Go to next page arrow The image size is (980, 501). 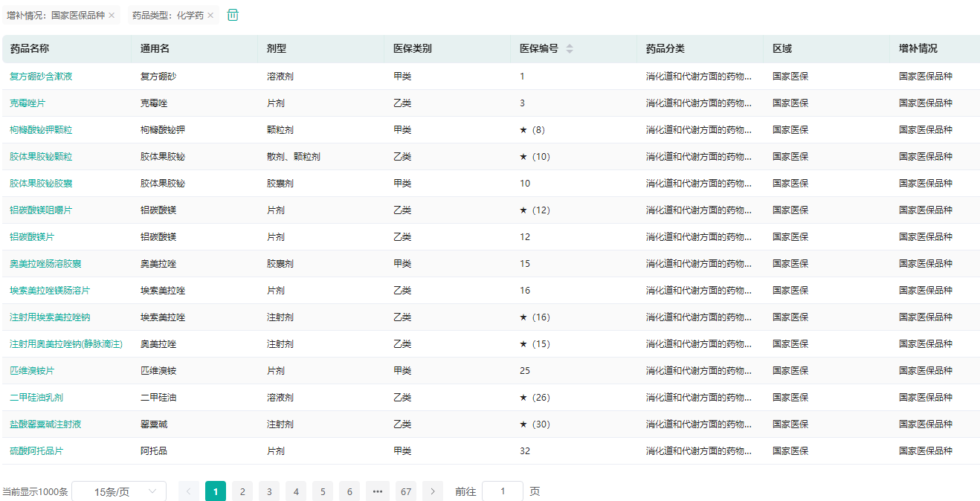point(433,491)
